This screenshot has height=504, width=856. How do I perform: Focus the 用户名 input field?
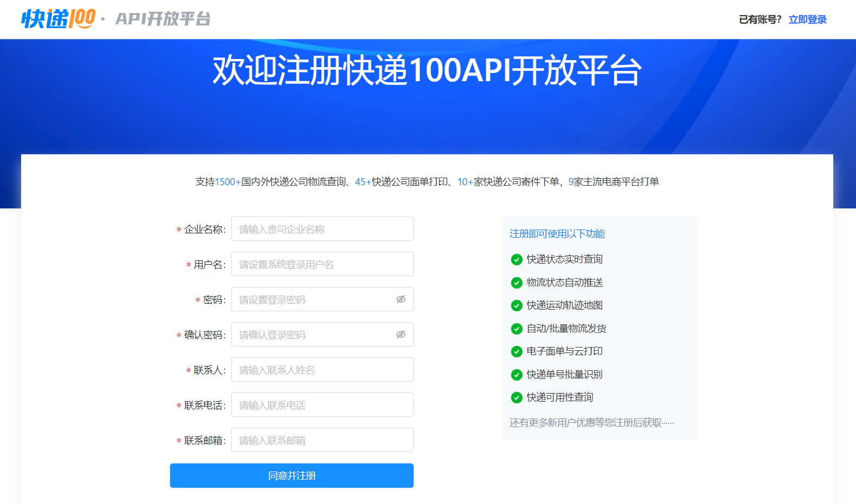point(322,264)
